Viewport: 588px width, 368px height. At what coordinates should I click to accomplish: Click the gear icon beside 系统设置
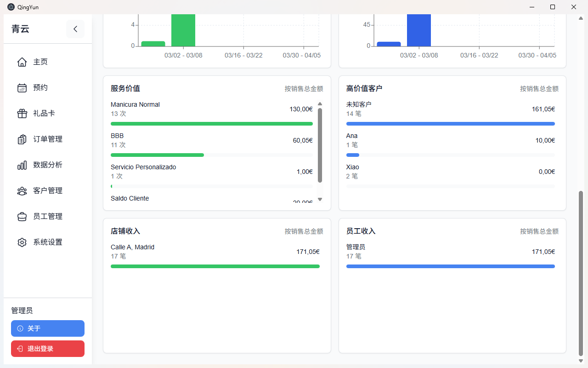tap(22, 242)
